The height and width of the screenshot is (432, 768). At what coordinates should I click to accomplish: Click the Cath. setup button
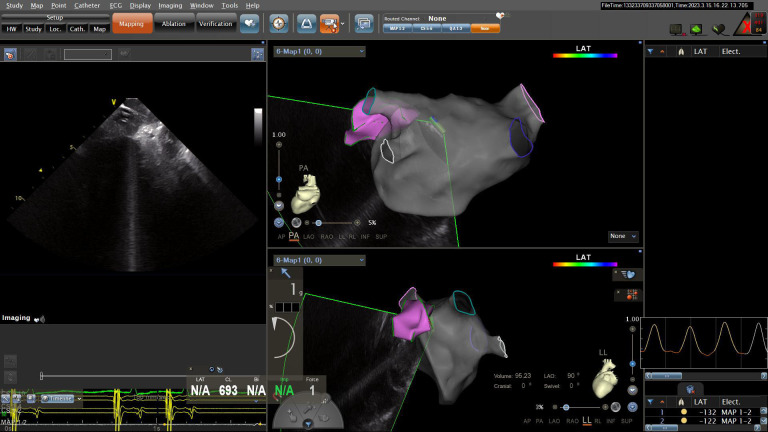(x=77, y=29)
